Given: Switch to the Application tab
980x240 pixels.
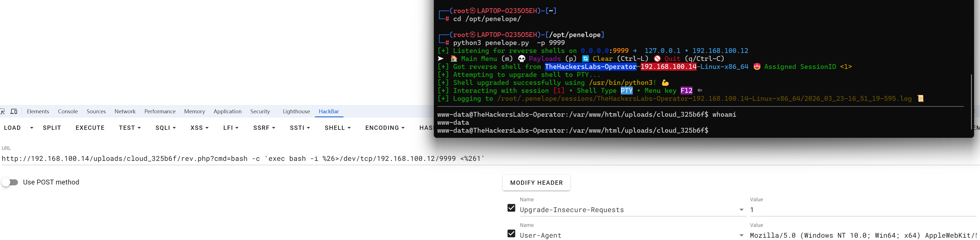Looking at the screenshot, I should (x=228, y=111).
